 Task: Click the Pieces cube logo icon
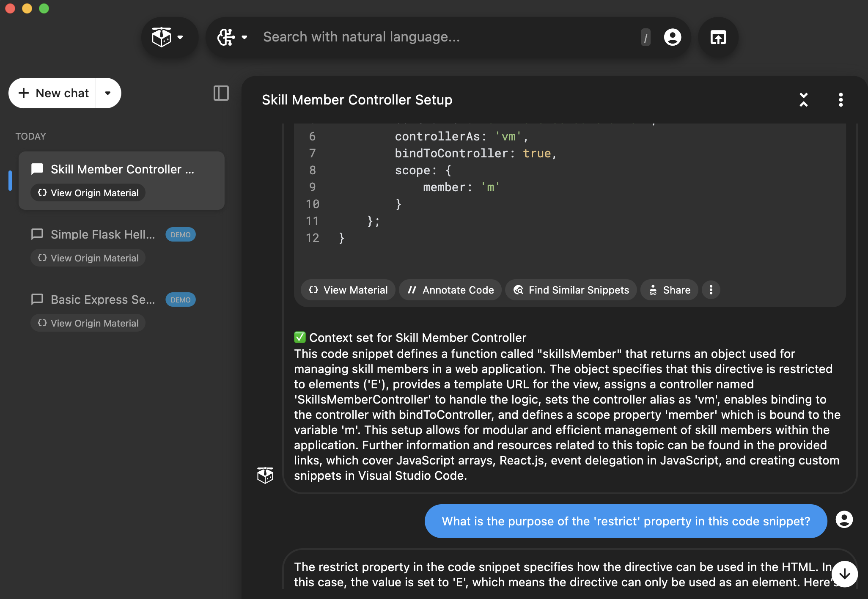pyautogui.click(x=162, y=37)
